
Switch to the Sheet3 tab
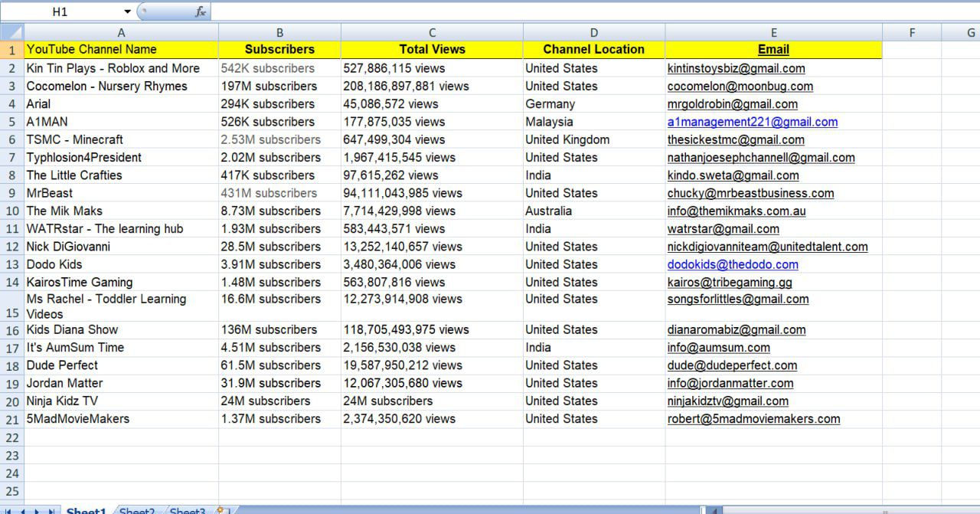click(x=187, y=509)
